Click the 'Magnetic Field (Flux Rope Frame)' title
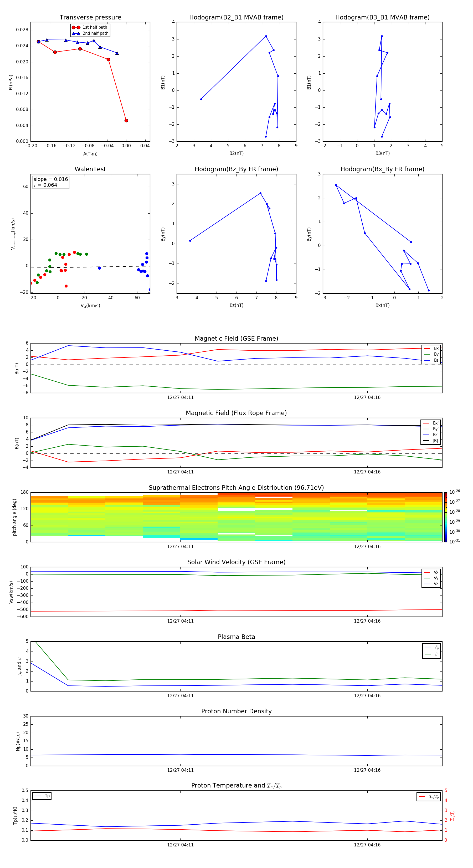The height and width of the screenshot is (868, 473). pyautogui.click(x=236, y=413)
